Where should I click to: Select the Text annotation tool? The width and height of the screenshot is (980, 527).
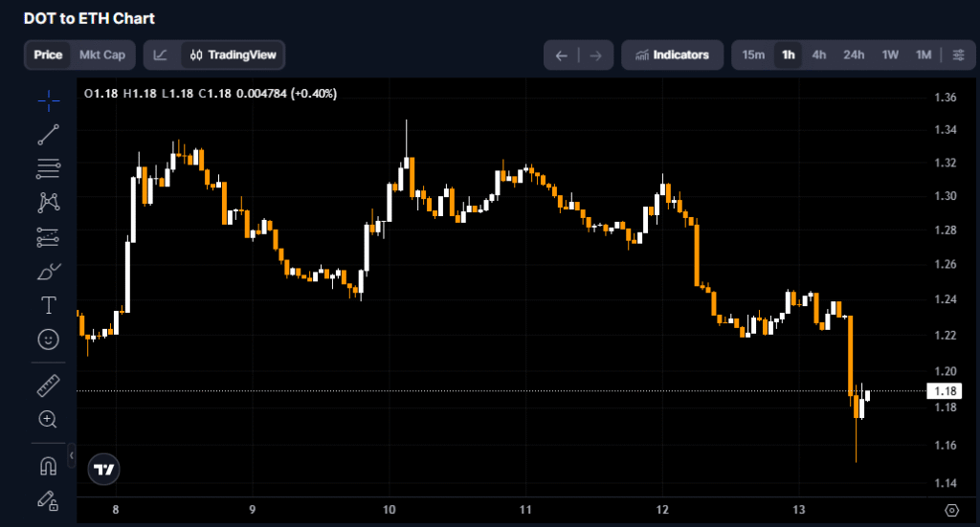pos(48,305)
